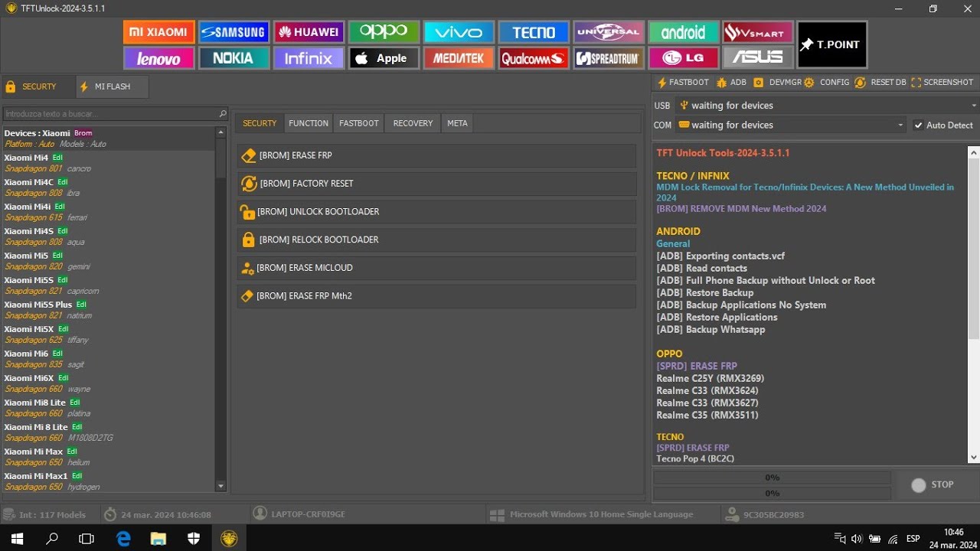
Task: Choose the Oppo brand button
Action: pyautogui.click(x=384, y=32)
